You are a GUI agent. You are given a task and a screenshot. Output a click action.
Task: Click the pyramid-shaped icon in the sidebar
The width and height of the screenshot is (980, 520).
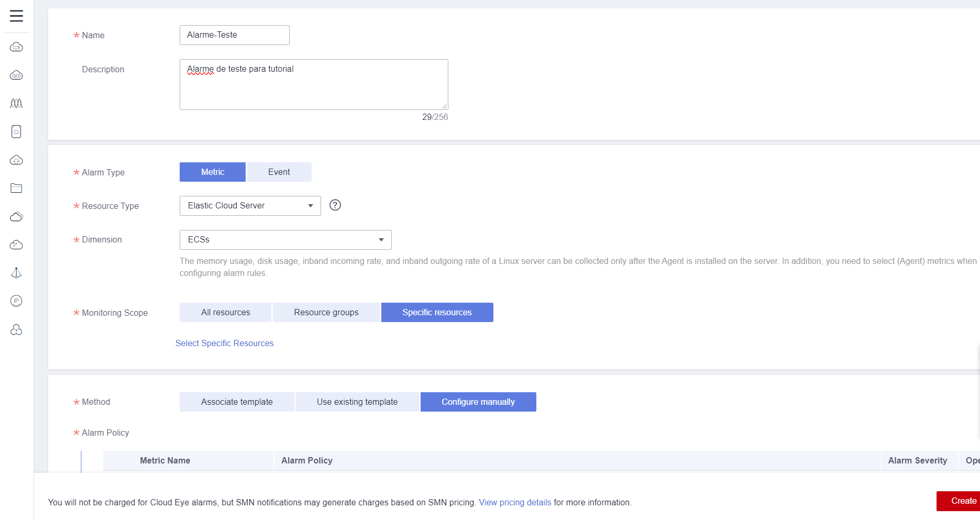coord(16,273)
